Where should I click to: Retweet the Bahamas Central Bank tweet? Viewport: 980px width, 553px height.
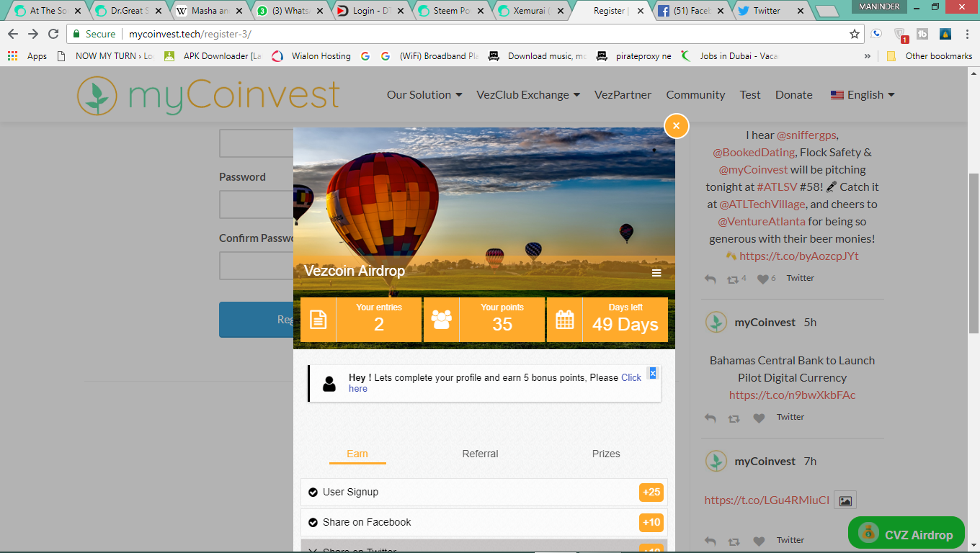(x=734, y=418)
